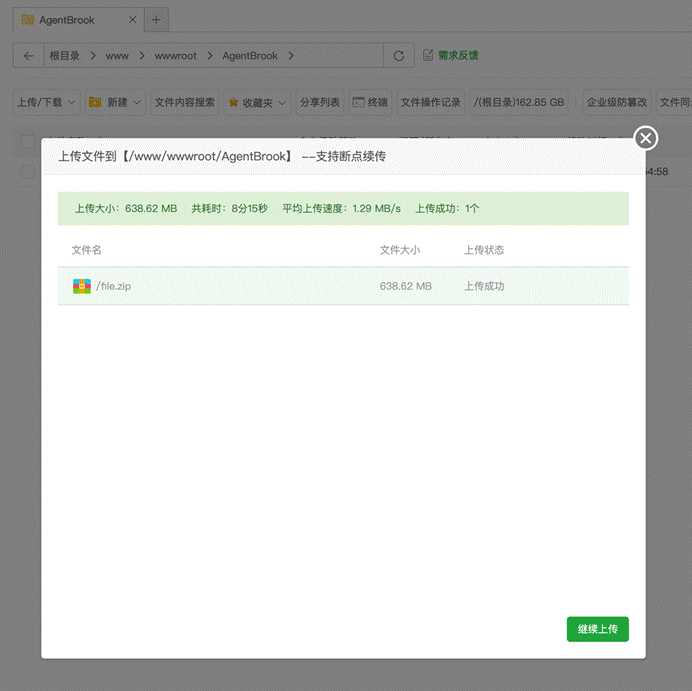The height and width of the screenshot is (691, 692).
Task: Open the 分享列表 share list
Action: point(320,102)
